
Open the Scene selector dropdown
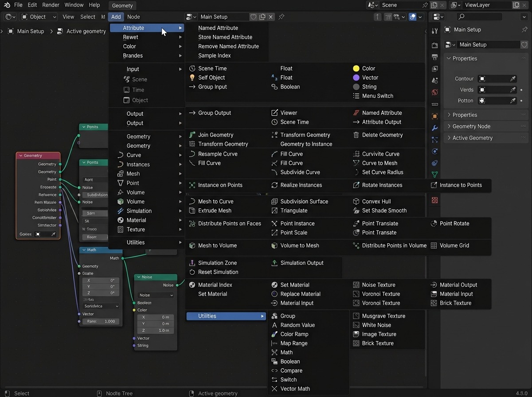tap(373, 5)
